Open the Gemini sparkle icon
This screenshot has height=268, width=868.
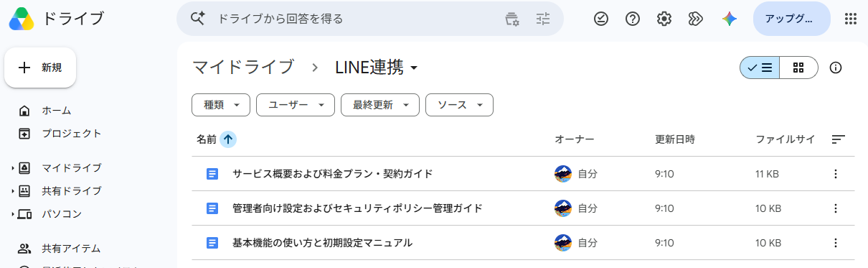tap(730, 19)
